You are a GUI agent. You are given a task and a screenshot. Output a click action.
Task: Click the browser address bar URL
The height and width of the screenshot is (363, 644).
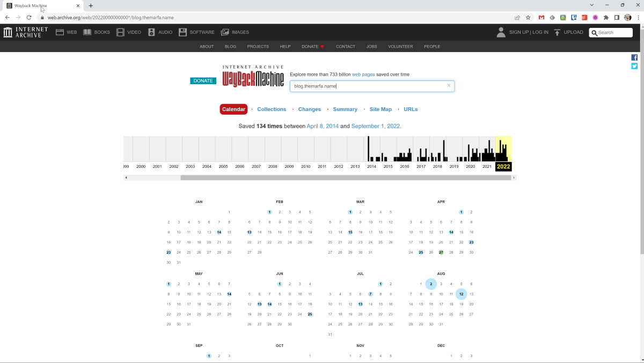tap(111, 17)
